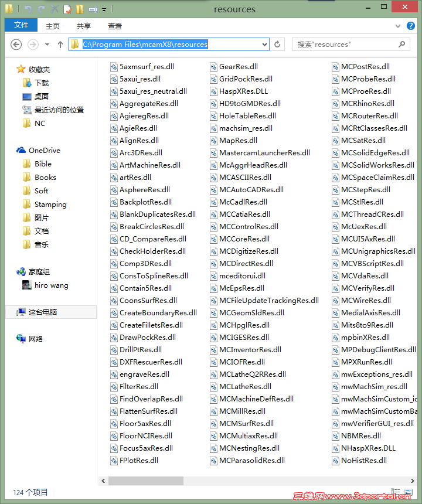Switch to the 主页 ribbon tab
The image size is (422, 504).
click(52, 26)
